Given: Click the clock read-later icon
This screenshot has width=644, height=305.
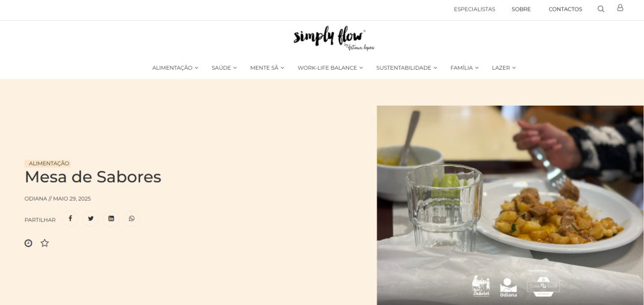Looking at the screenshot, I should tap(28, 243).
